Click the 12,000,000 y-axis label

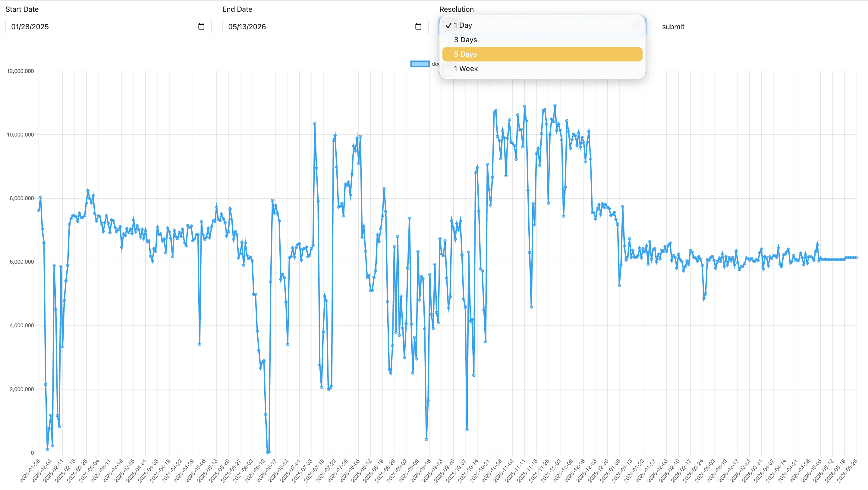[x=20, y=71]
